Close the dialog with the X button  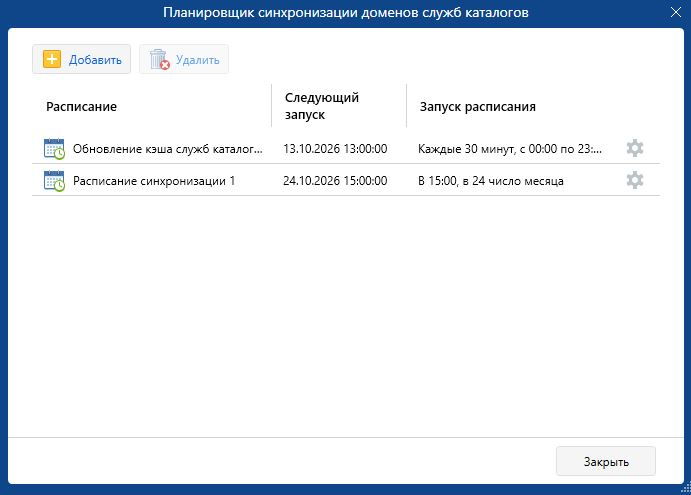click(676, 12)
